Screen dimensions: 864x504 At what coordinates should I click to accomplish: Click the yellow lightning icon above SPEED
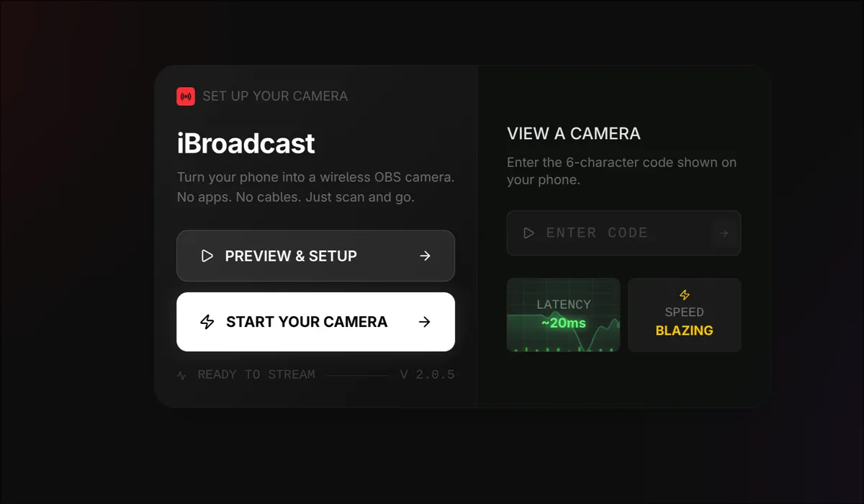[684, 295]
